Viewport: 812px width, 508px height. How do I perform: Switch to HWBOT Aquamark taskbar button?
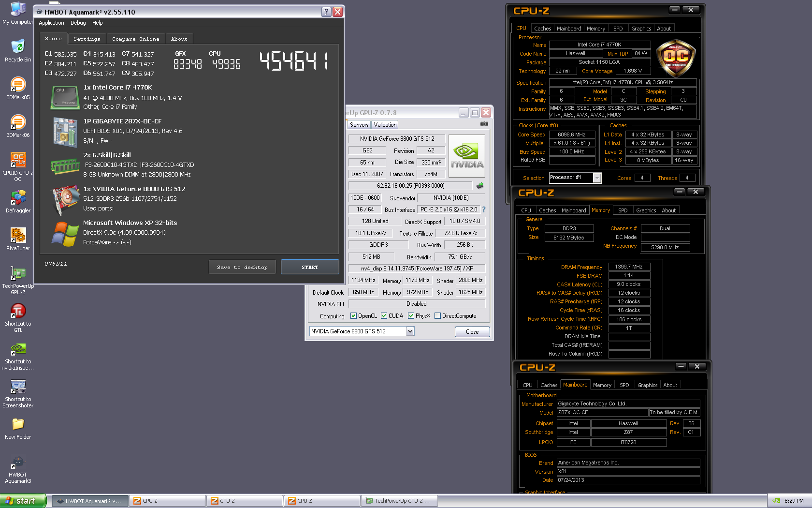tap(90, 501)
